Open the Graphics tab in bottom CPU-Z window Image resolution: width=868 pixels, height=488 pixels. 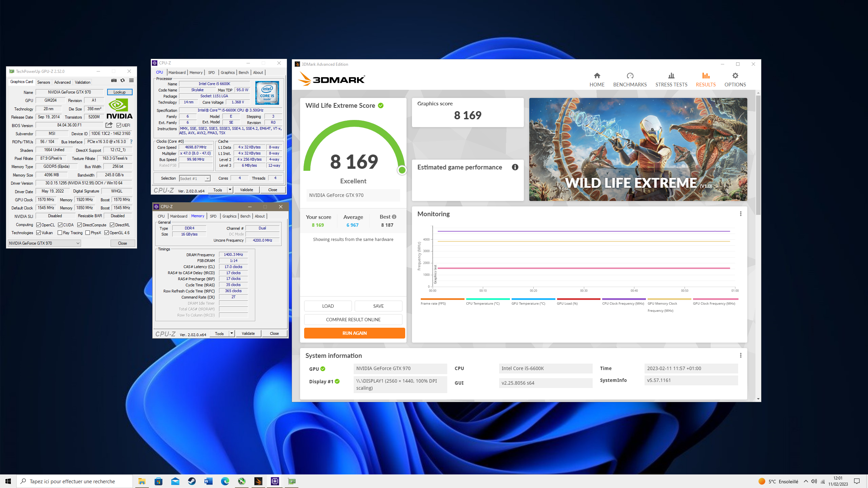coord(230,216)
